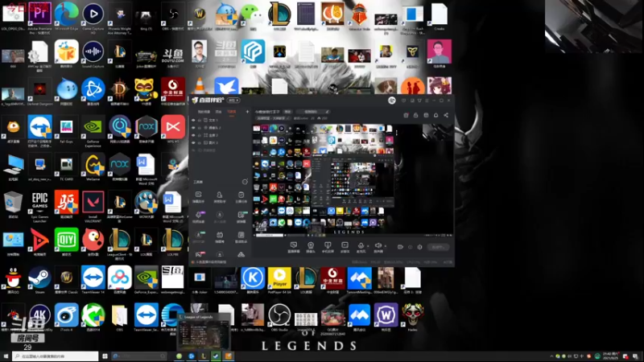
Task: Click the start streaming button
Action: coord(438,247)
